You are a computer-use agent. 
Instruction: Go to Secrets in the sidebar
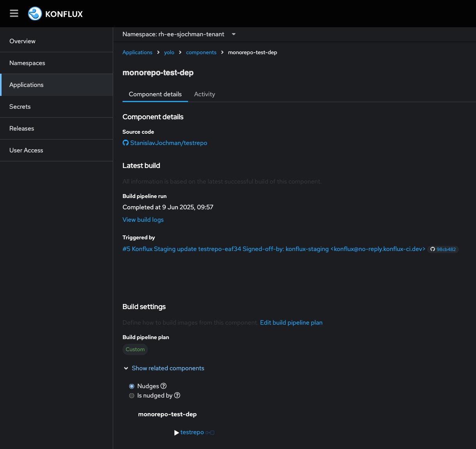point(20,107)
